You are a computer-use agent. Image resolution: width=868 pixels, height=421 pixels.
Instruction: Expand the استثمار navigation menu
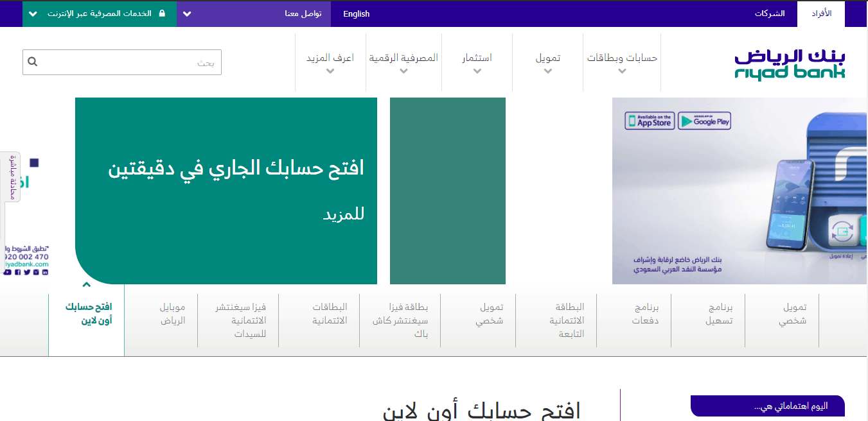click(x=477, y=63)
